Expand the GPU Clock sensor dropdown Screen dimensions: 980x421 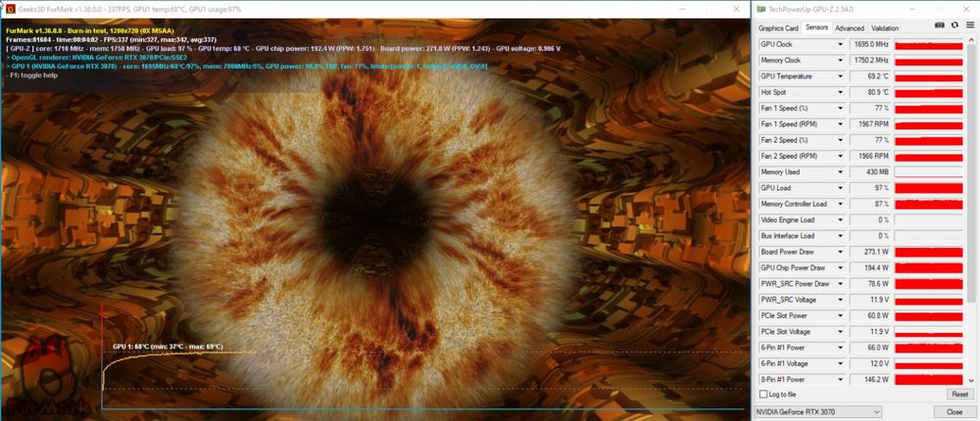coord(841,44)
